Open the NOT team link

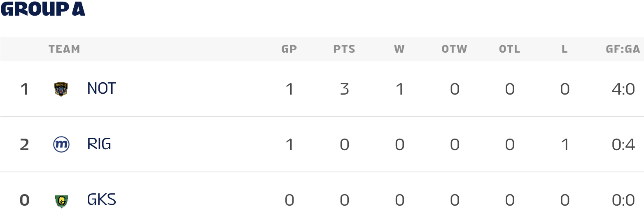point(101,88)
